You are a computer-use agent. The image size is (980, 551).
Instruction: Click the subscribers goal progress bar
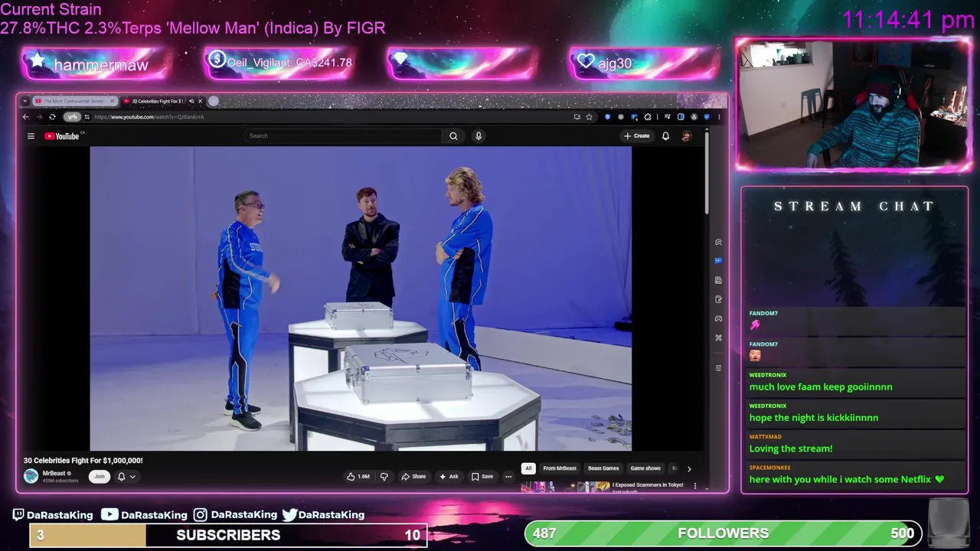228,535
